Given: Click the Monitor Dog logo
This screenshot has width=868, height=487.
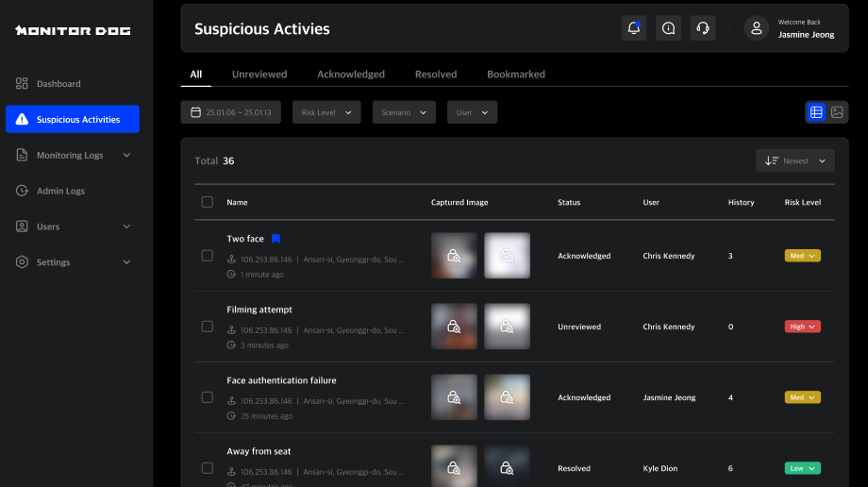Looking at the screenshot, I should [x=73, y=30].
